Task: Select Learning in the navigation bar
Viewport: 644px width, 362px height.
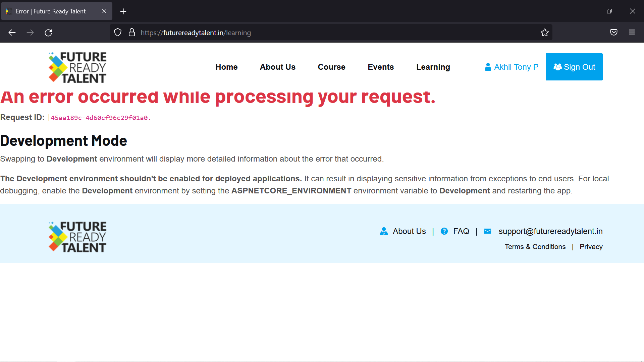Action: pyautogui.click(x=433, y=67)
